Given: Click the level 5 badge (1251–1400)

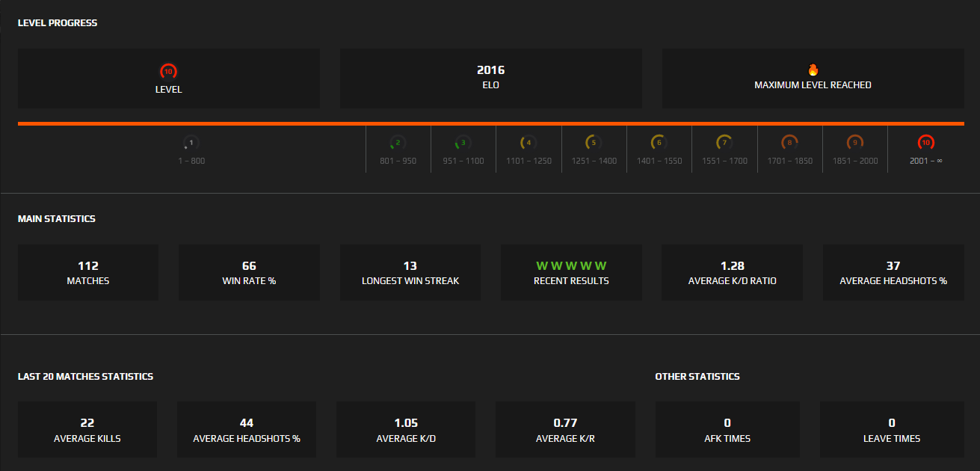Looking at the screenshot, I should (x=594, y=141).
